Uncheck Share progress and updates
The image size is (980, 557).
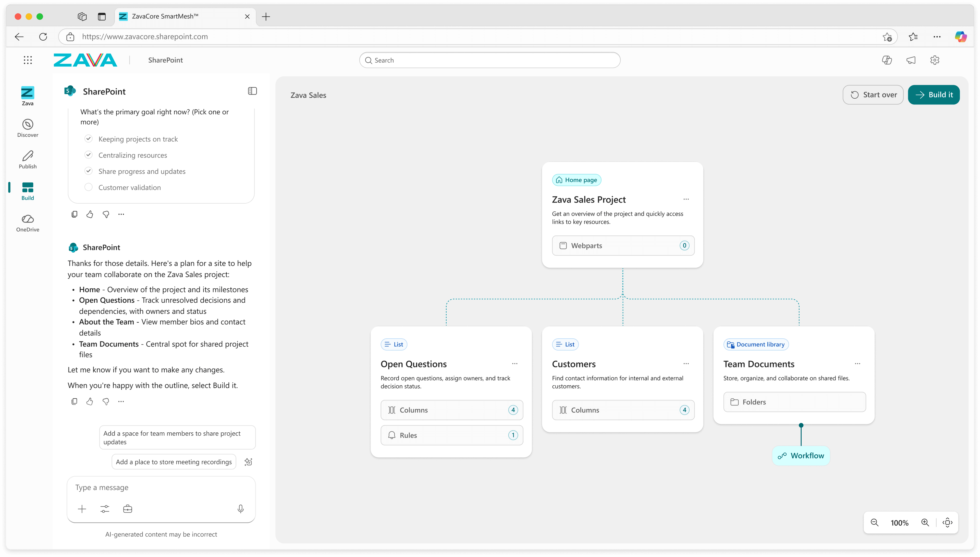pos(88,171)
